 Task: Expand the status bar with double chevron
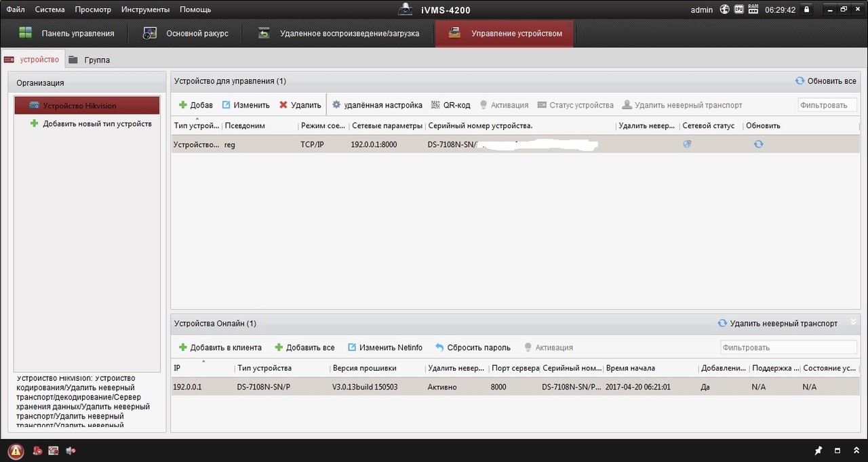click(856, 450)
